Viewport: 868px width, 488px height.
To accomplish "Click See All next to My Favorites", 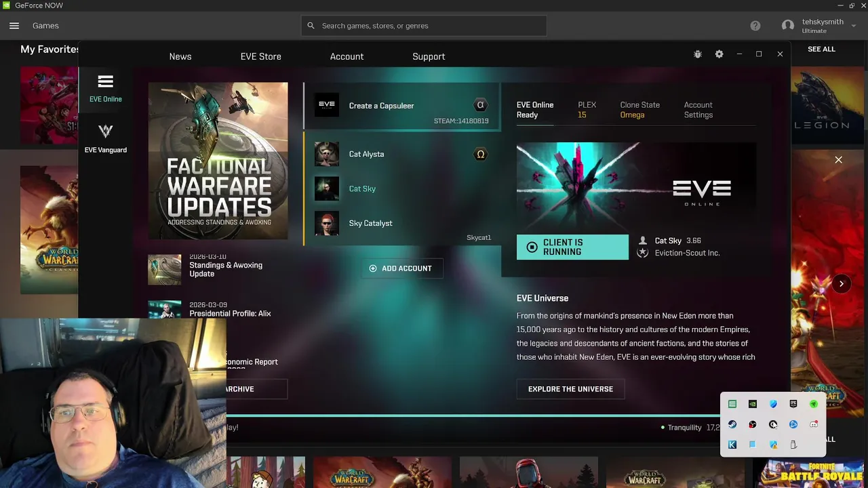I will [821, 49].
